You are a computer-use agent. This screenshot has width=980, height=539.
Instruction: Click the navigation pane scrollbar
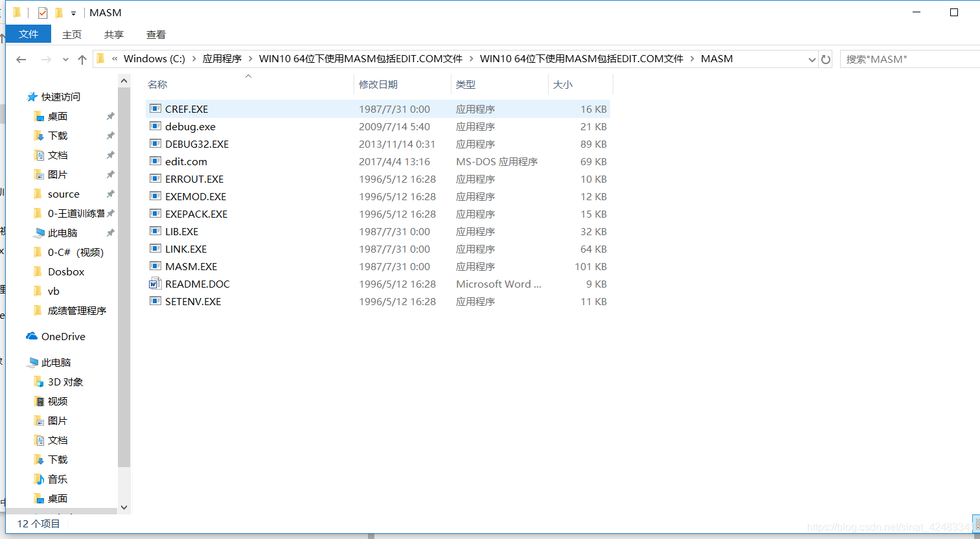tap(124, 277)
